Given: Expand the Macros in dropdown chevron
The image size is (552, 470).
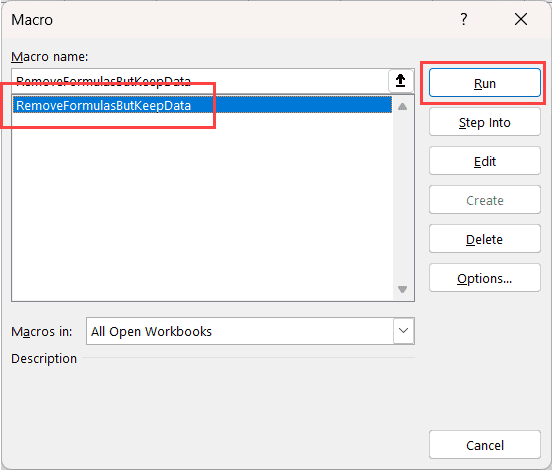Looking at the screenshot, I should (x=403, y=331).
